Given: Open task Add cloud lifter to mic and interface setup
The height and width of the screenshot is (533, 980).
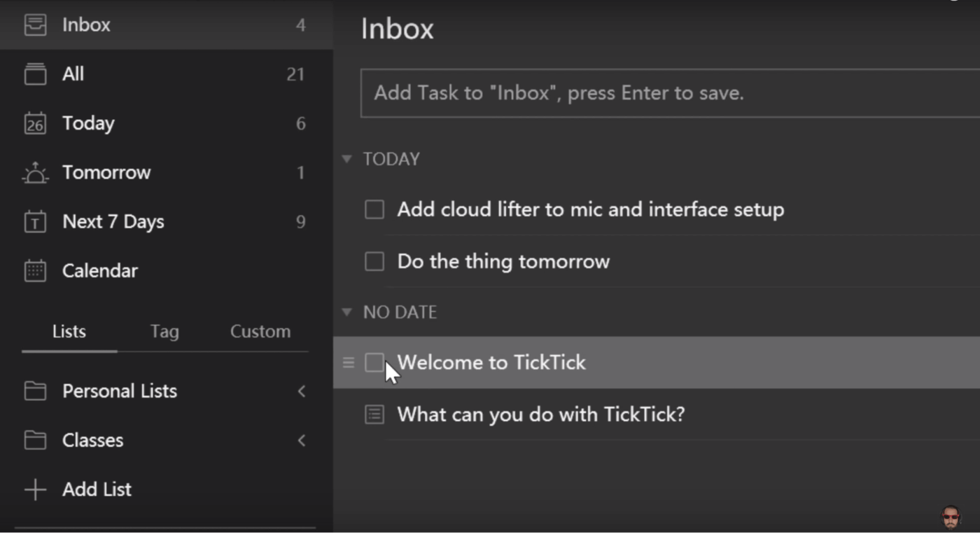Looking at the screenshot, I should 591,209.
